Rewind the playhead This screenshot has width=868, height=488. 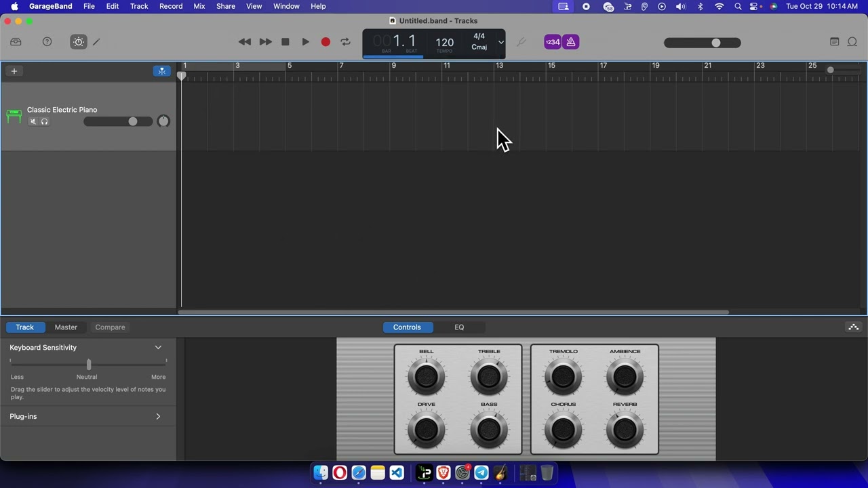(245, 42)
